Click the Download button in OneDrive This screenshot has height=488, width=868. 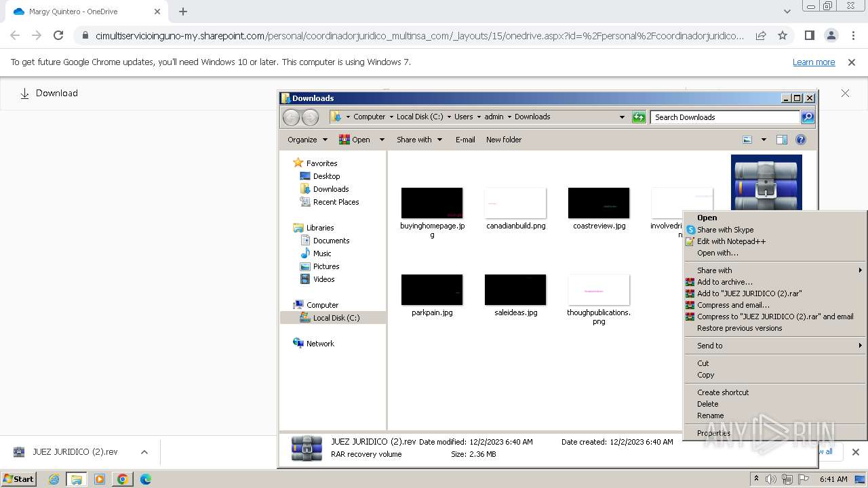click(49, 93)
